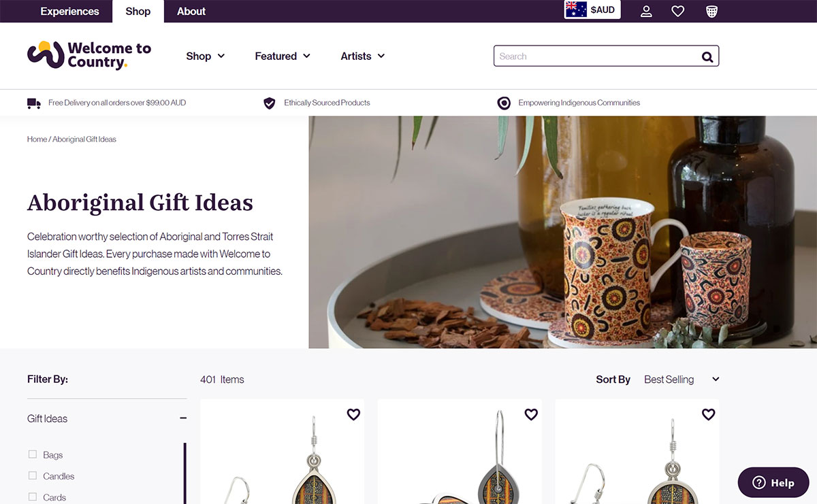Switch to the Experiences tab
The height and width of the screenshot is (504, 817).
(69, 12)
